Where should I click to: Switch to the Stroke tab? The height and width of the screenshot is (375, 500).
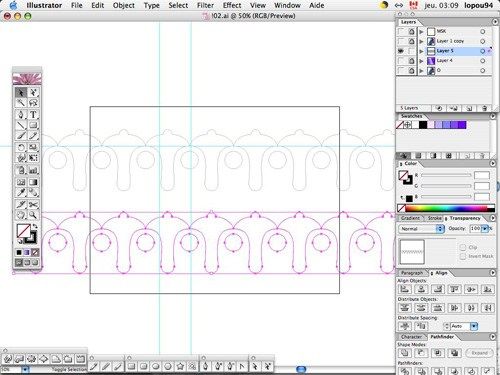pyautogui.click(x=434, y=218)
